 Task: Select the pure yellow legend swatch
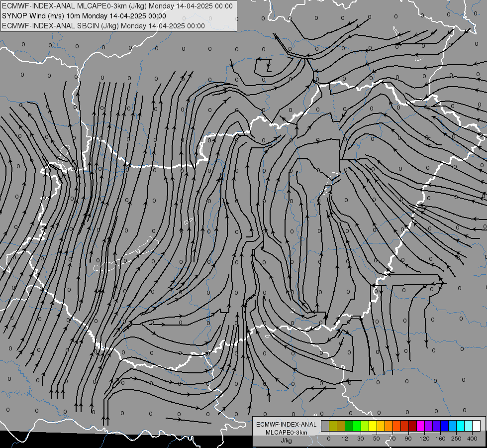pyautogui.click(x=373, y=426)
